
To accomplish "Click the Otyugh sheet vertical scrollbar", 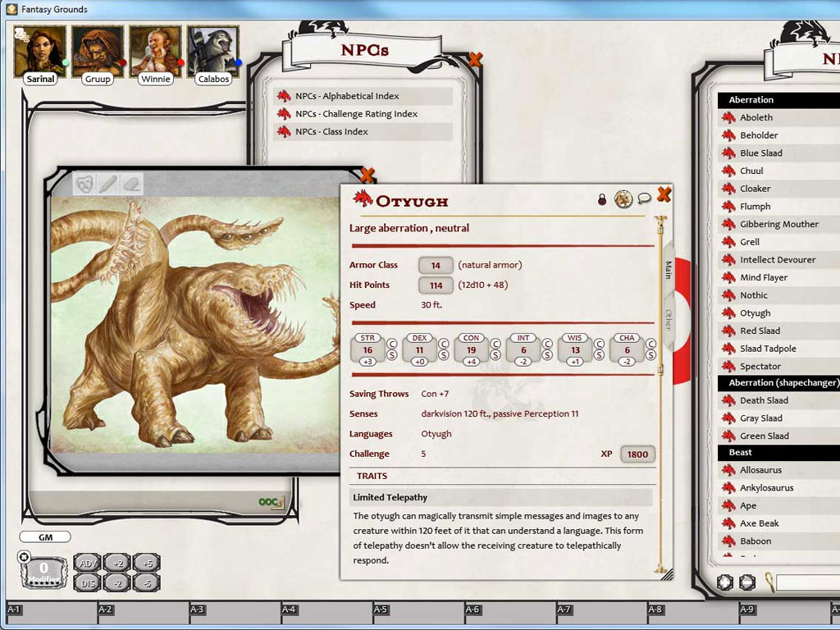I will pyautogui.click(x=658, y=394).
